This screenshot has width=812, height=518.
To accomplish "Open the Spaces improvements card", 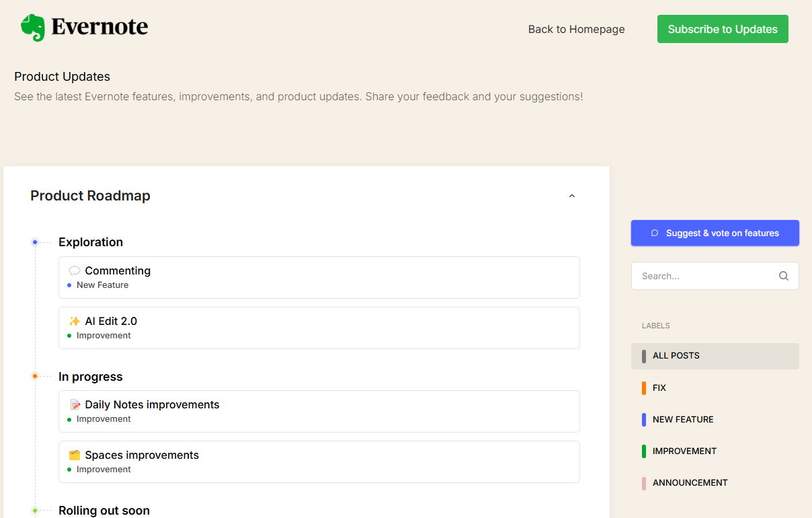I will pyautogui.click(x=319, y=461).
